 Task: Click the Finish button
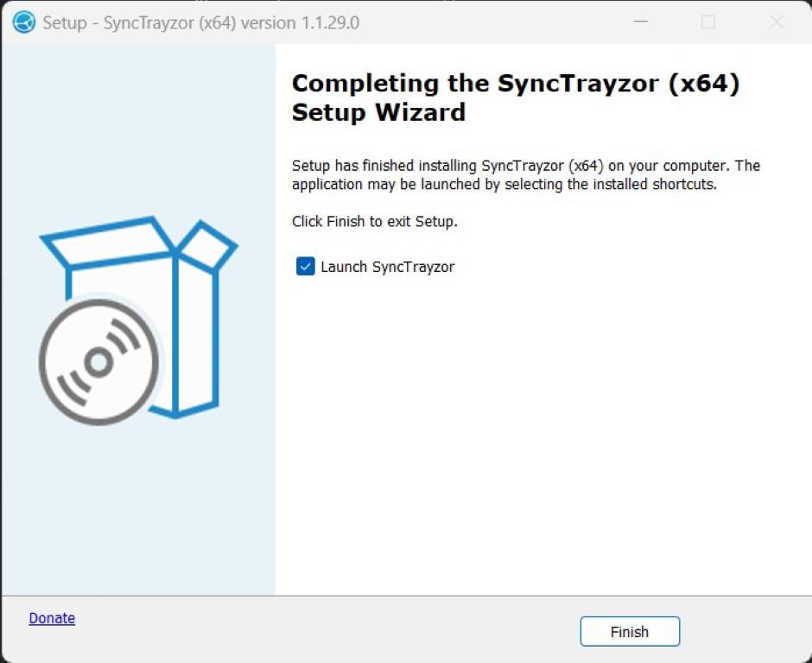pyautogui.click(x=630, y=631)
